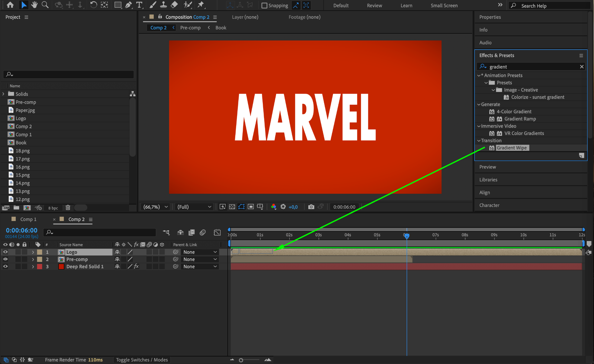
Task: Click the Deep Red Solid label color swatch
Action: (x=40, y=267)
